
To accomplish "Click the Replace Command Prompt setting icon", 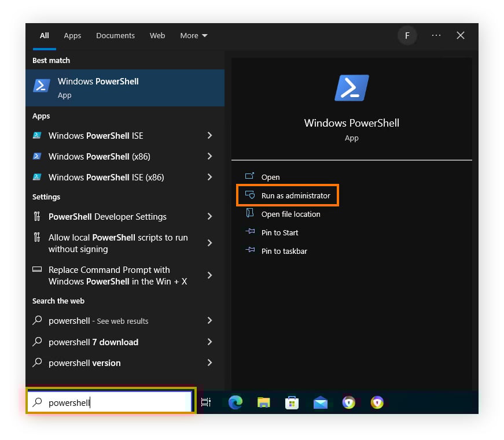I will [x=37, y=269].
